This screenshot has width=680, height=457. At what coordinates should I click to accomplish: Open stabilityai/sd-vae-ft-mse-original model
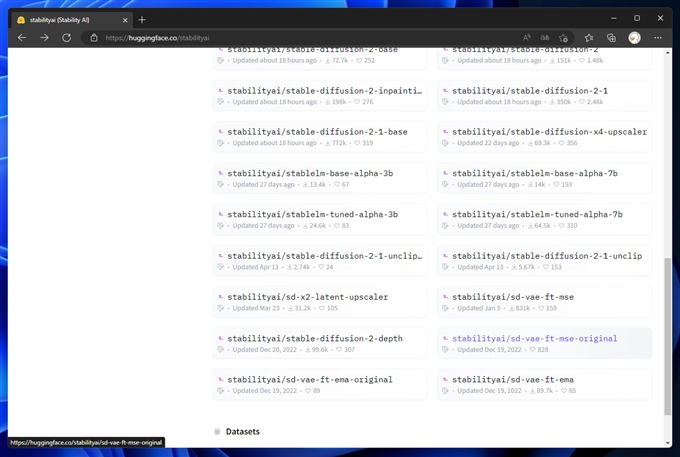click(544, 343)
